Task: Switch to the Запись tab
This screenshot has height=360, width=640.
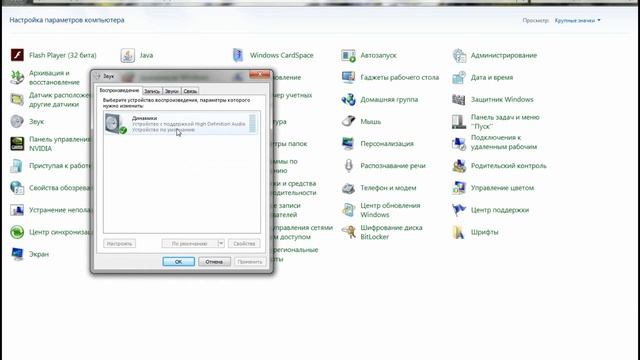Action: (152, 91)
